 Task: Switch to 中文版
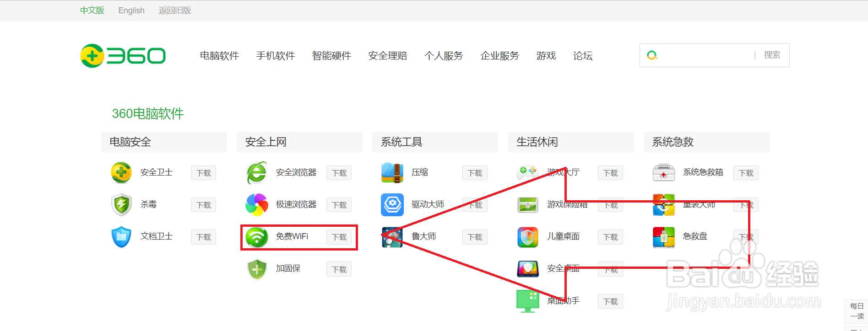point(92,11)
